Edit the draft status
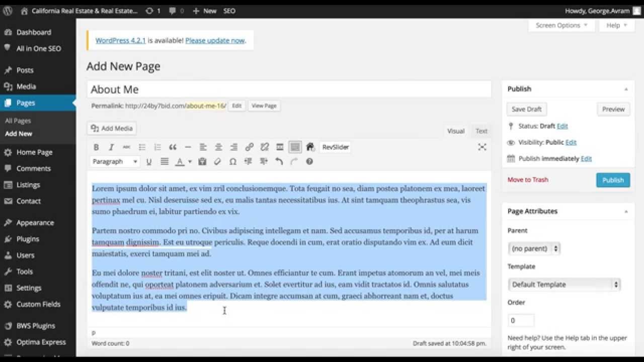Screen dimensions: 644x362 pyautogui.click(x=562, y=126)
